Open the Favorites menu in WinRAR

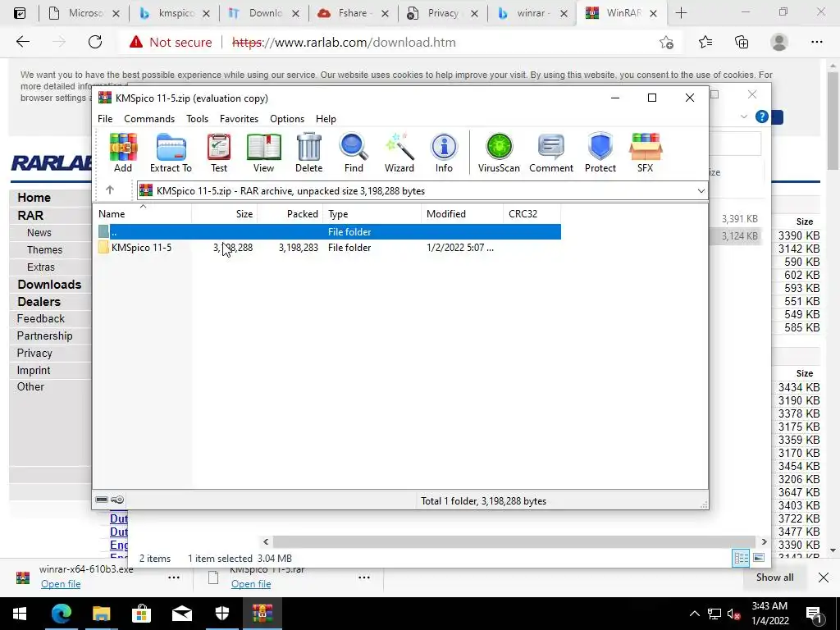point(239,119)
